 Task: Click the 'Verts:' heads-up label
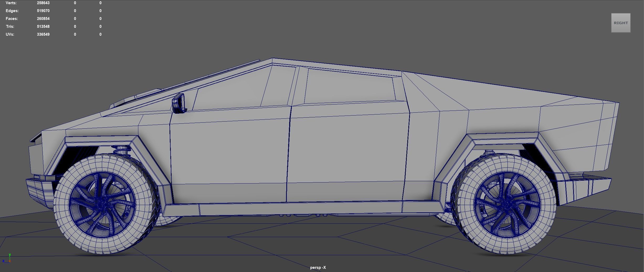click(x=11, y=3)
